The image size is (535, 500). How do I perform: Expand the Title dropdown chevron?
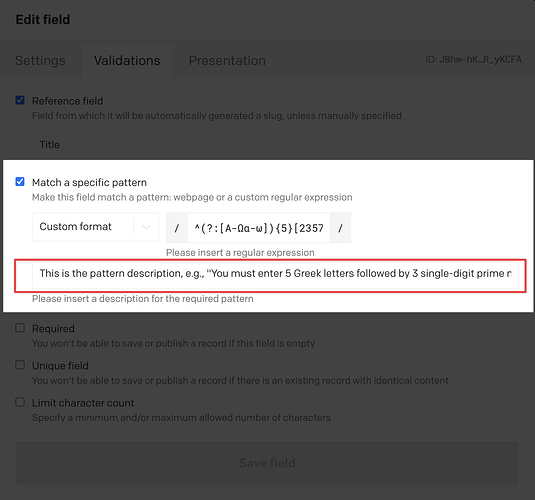[506, 145]
